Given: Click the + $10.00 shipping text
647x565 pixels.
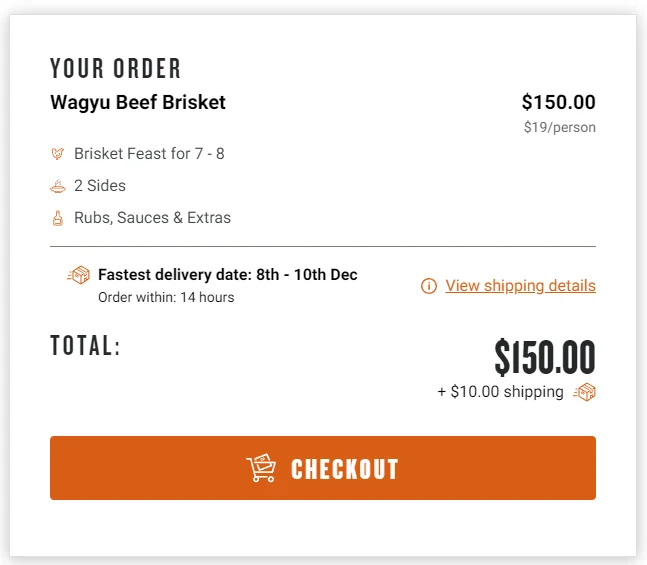Looking at the screenshot, I should 500,392.
